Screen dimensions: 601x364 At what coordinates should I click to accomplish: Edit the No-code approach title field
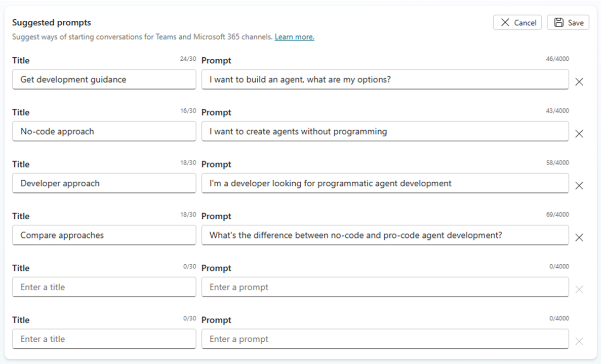[104, 132]
